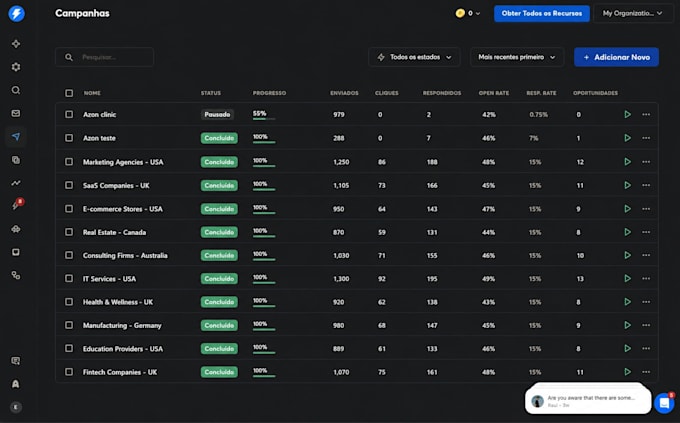Viewport: 680px width, 423px height.
Task: Open the search icon in sidebar
Action: 16,90
